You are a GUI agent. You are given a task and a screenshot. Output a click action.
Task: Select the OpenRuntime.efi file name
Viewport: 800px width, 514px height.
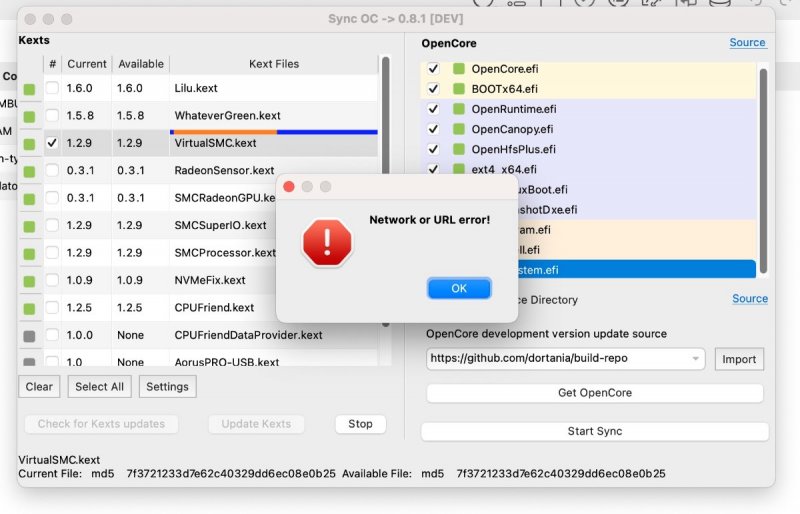click(x=514, y=109)
